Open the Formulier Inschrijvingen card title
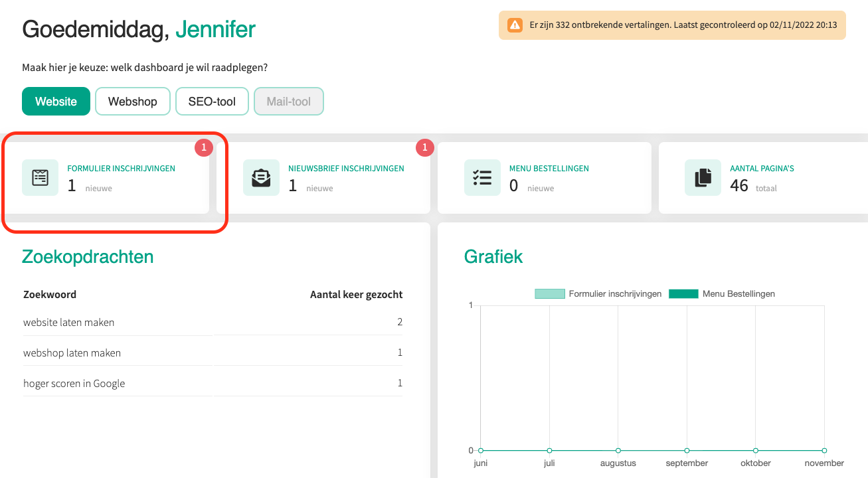This screenshot has width=868, height=478. 122,169
